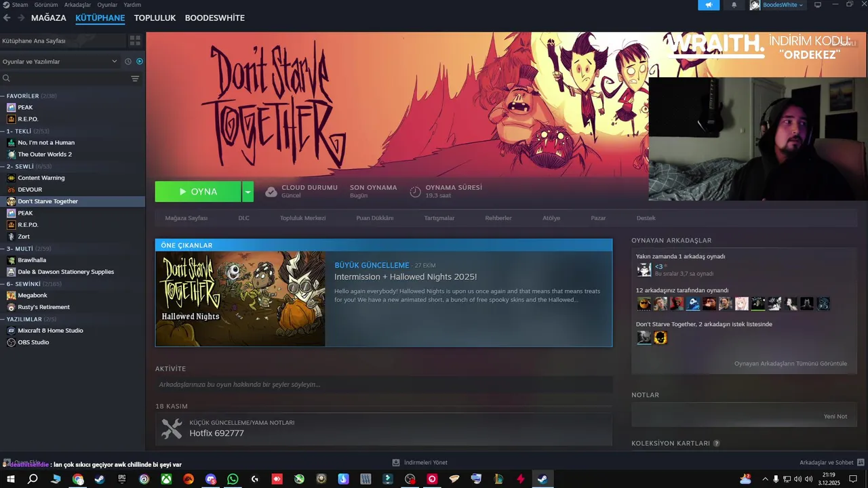Viewport: 868px width, 488px height.
Task: Click the activity comment input field
Action: coord(384,384)
